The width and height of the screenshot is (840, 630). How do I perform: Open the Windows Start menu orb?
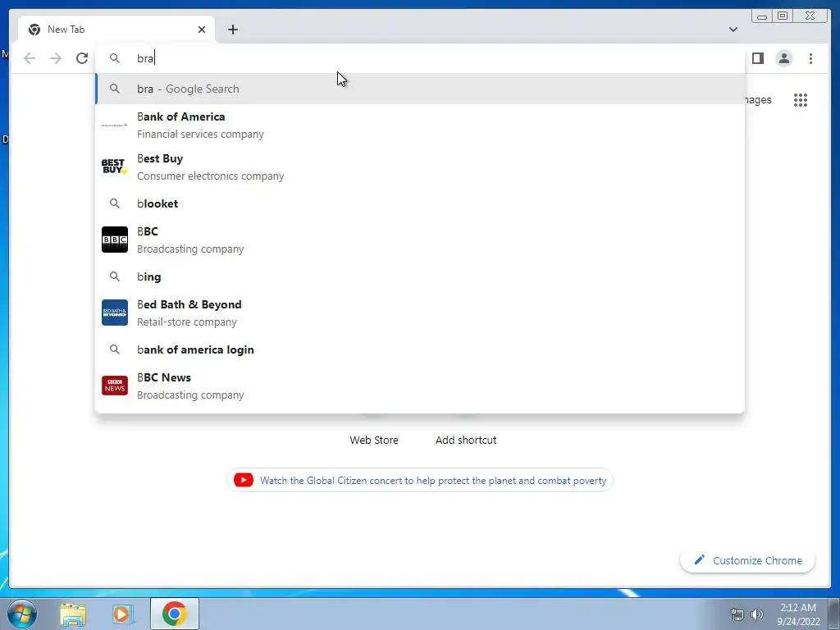[22, 614]
